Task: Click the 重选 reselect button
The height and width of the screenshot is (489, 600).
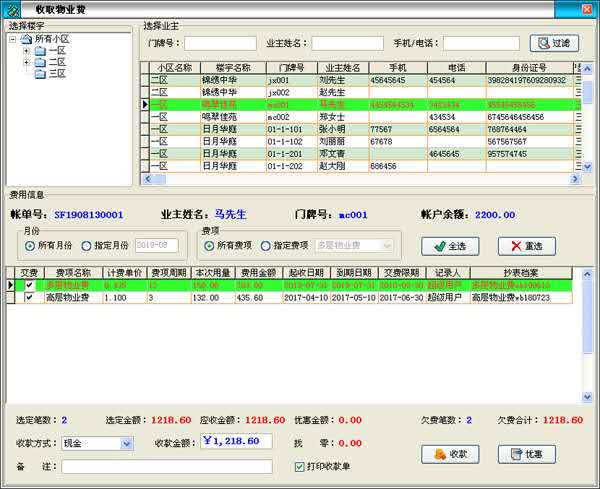Action: tap(527, 246)
